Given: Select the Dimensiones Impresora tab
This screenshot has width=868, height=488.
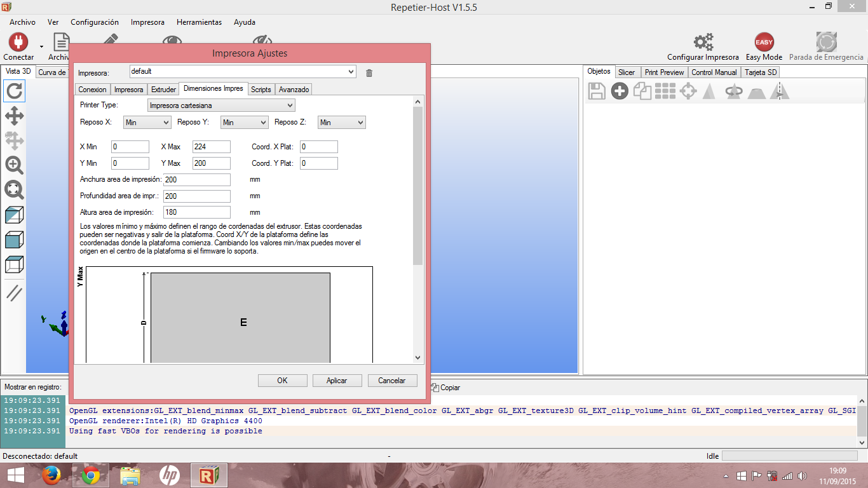Looking at the screenshot, I should [x=213, y=88].
